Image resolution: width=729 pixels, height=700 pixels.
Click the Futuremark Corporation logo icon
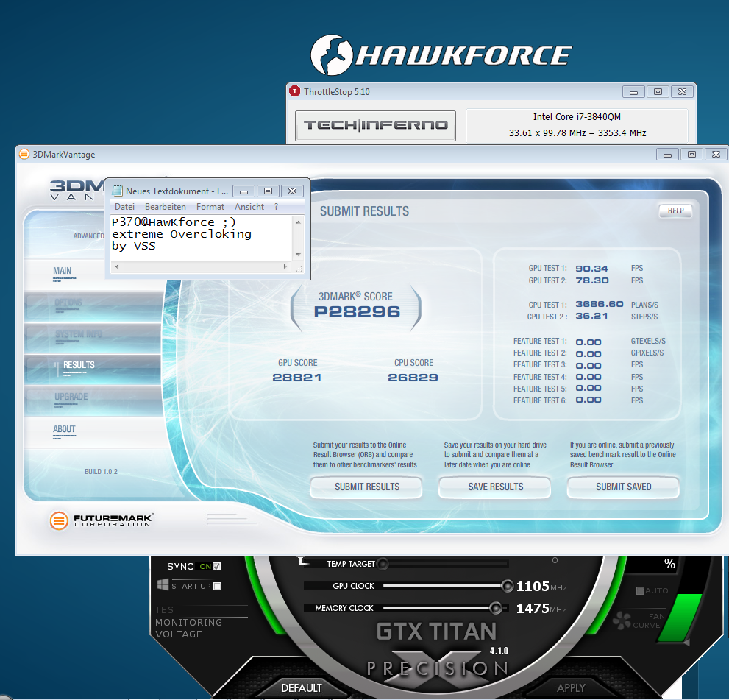[59, 521]
